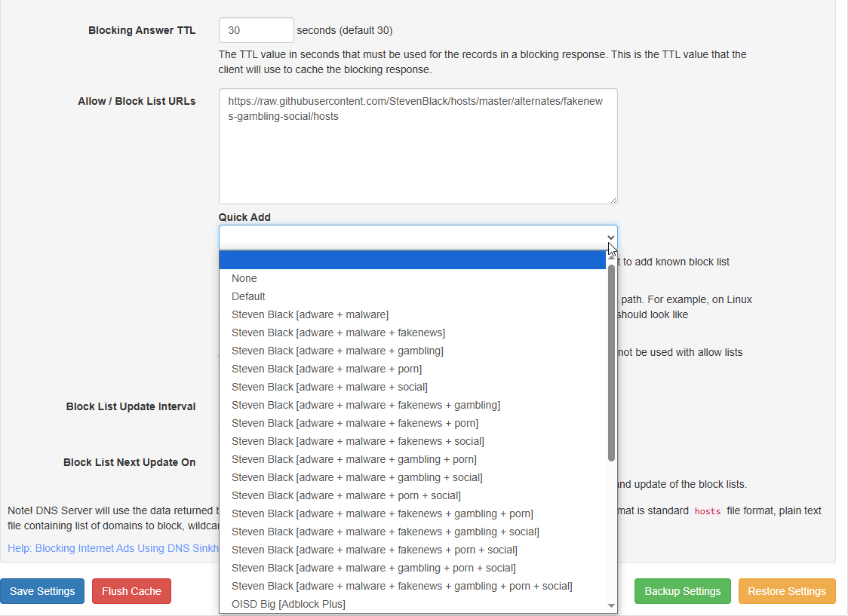Click the Save Settings button
Screen dimensions: 848x616
42,591
